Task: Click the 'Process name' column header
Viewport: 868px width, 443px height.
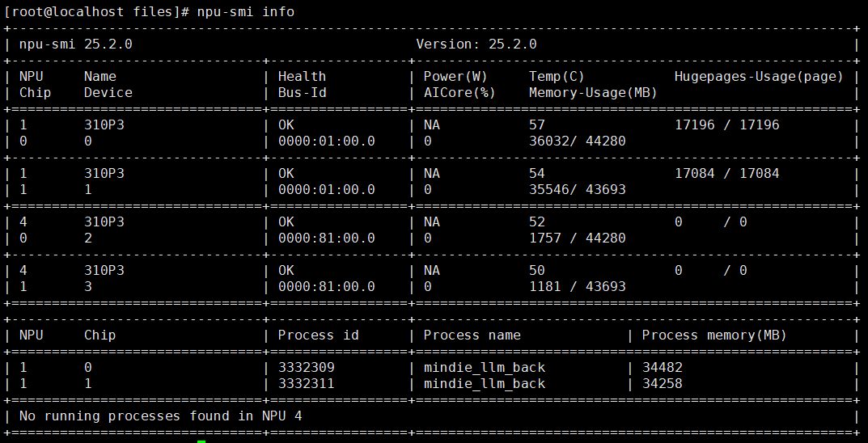Action: click(472, 335)
